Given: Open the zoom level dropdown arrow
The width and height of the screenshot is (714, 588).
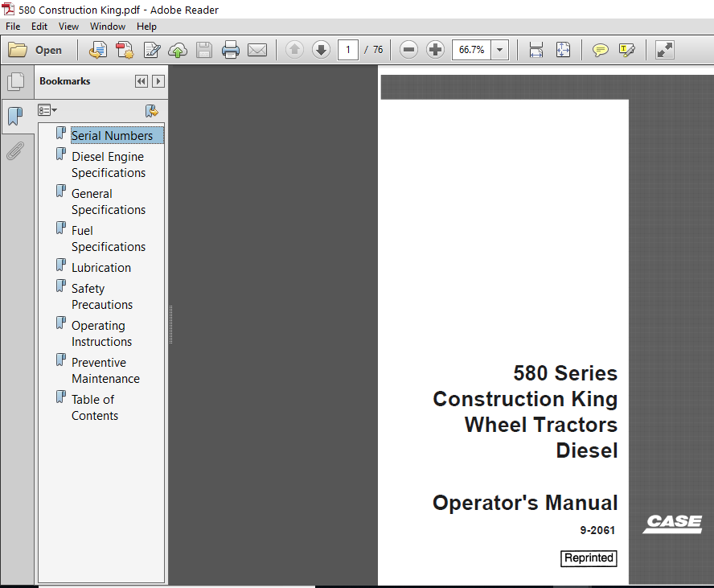Looking at the screenshot, I should pyautogui.click(x=499, y=50).
